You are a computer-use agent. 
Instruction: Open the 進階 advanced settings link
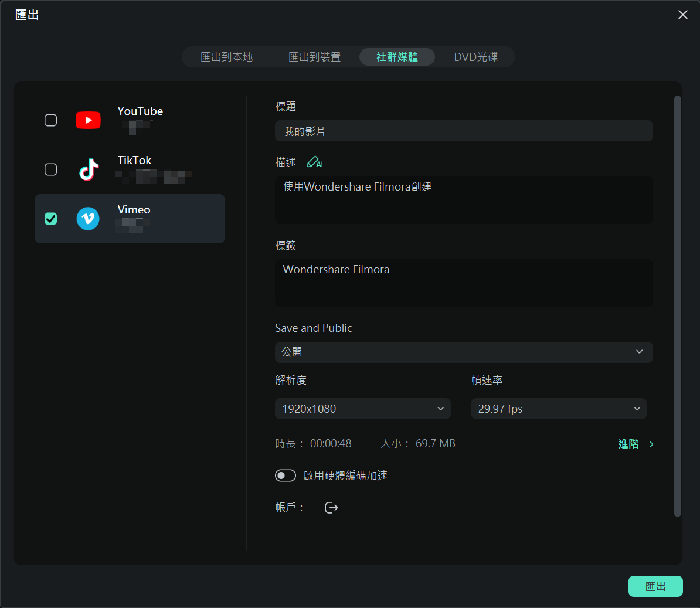click(x=636, y=444)
